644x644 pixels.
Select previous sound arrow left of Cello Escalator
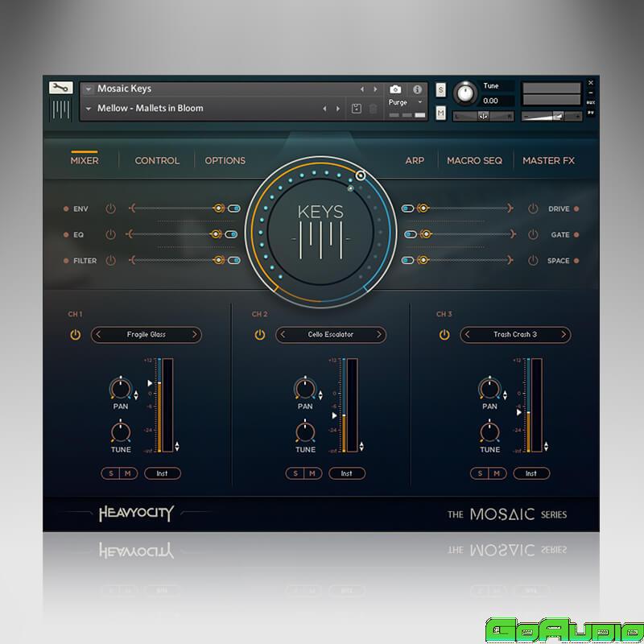pyautogui.click(x=283, y=334)
